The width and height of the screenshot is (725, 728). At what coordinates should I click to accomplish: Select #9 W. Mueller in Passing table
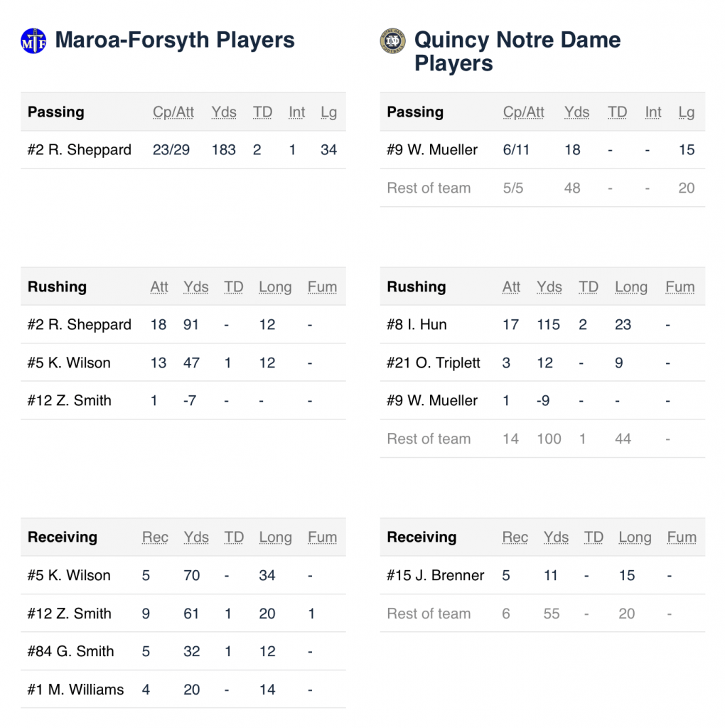click(x=432, y=150)
